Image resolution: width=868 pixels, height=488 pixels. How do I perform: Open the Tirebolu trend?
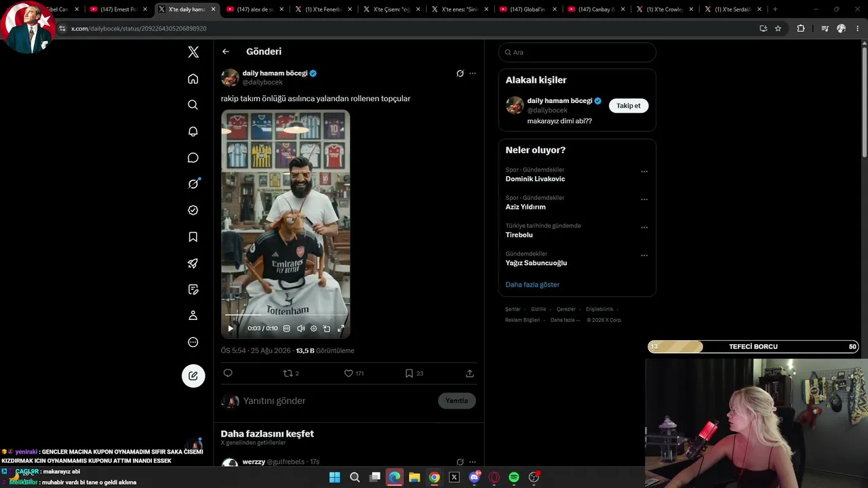point(519,235)
